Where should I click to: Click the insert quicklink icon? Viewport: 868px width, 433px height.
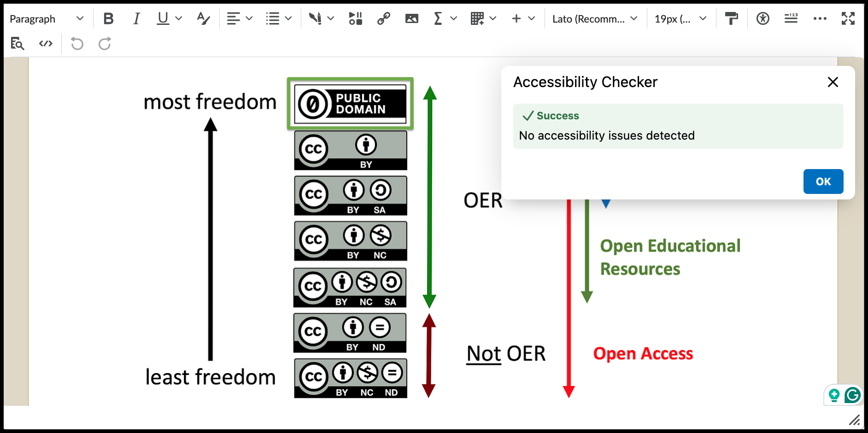[356, 19]
